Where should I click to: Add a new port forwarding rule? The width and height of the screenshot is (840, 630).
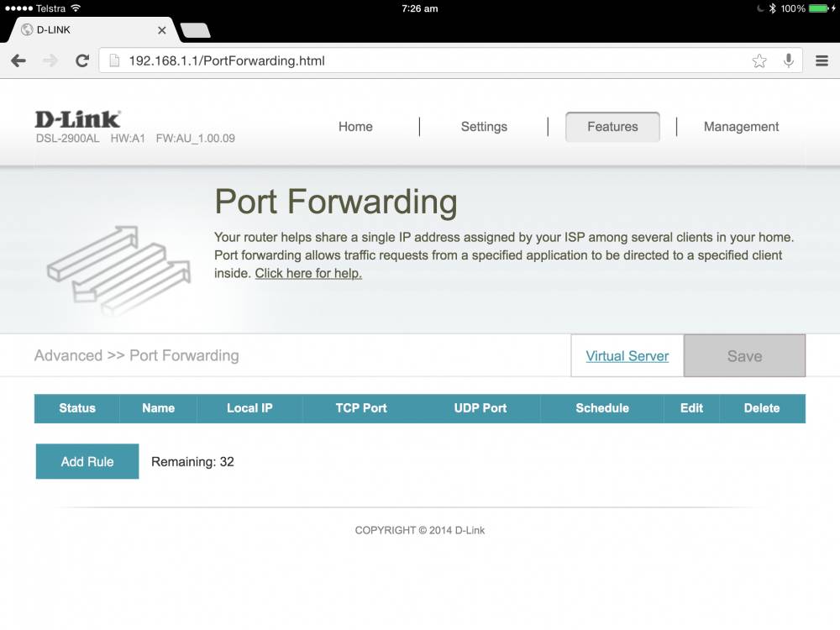87,461
